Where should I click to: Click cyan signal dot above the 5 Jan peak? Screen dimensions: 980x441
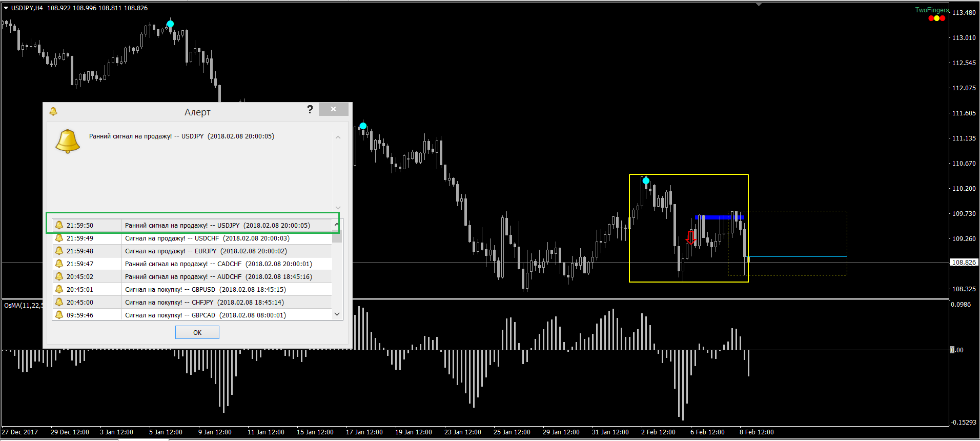[x=170, y=24]
